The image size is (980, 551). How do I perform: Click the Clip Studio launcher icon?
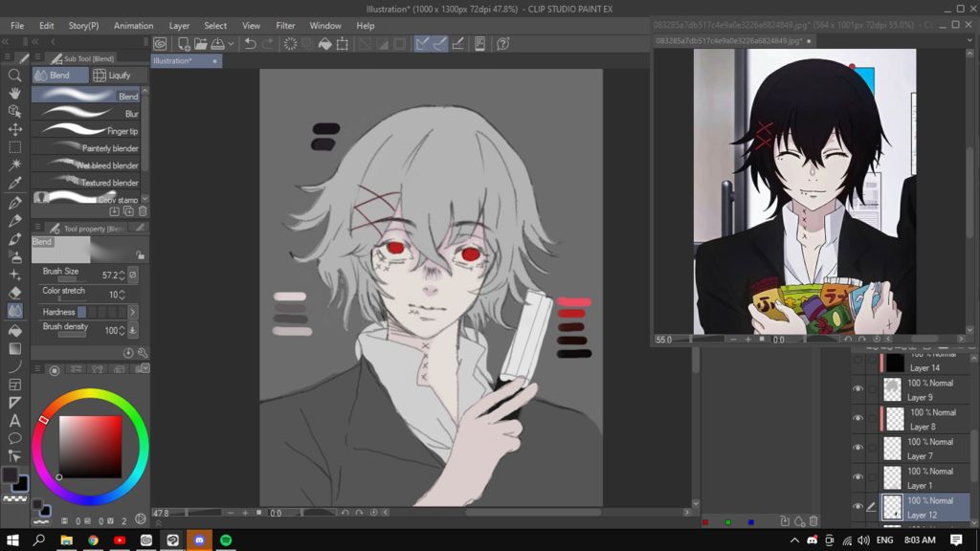pyautogui.click(x=161, y=44)
